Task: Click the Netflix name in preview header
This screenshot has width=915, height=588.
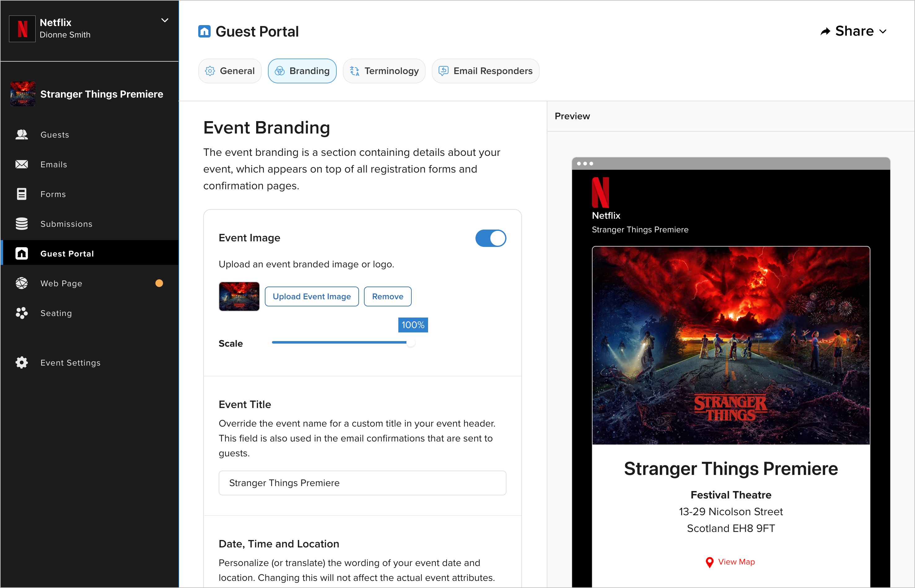Action: click(606, 215)
